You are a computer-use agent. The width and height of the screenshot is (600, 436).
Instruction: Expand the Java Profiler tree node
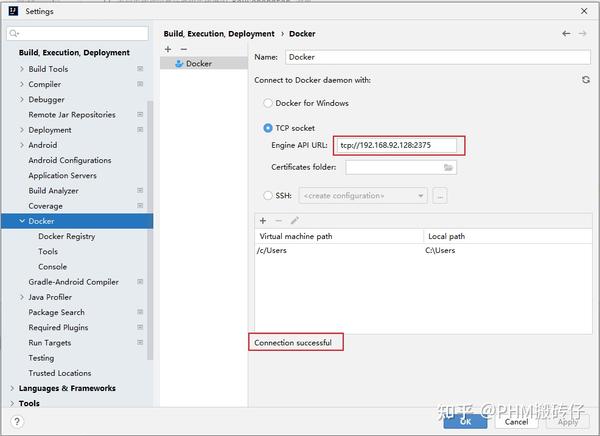pos(22,297)
